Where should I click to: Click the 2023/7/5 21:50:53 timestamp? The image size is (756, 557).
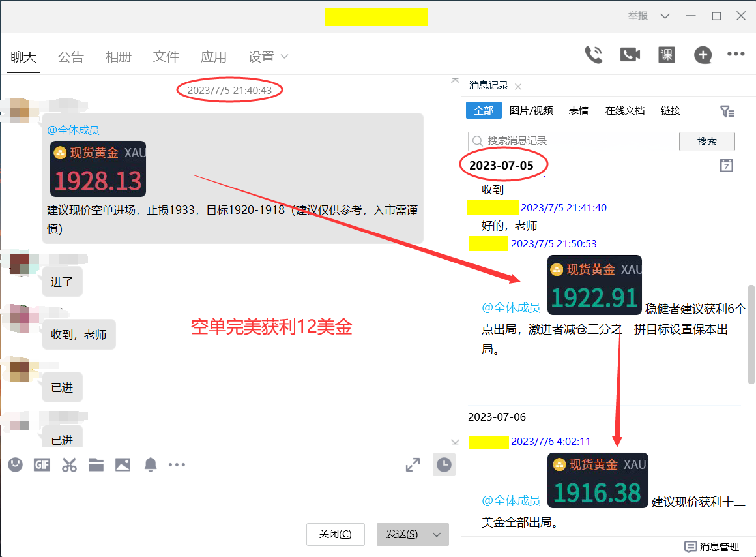[553, 244]
